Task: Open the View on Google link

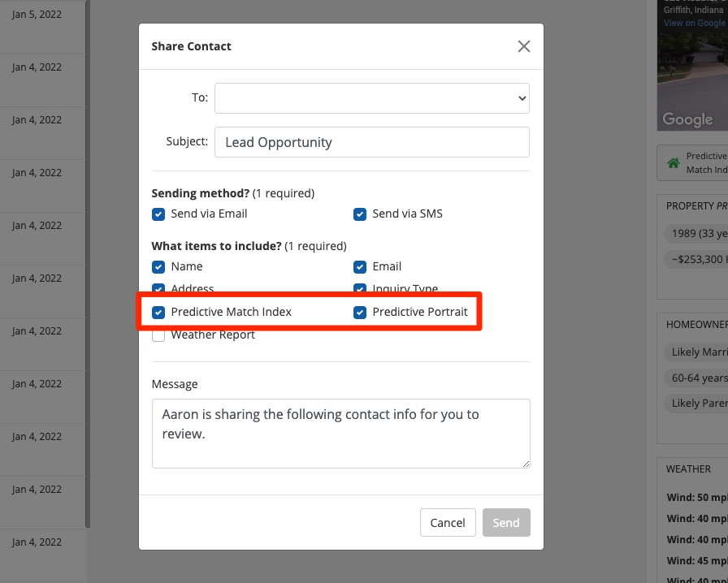Action: pos(695,23)
